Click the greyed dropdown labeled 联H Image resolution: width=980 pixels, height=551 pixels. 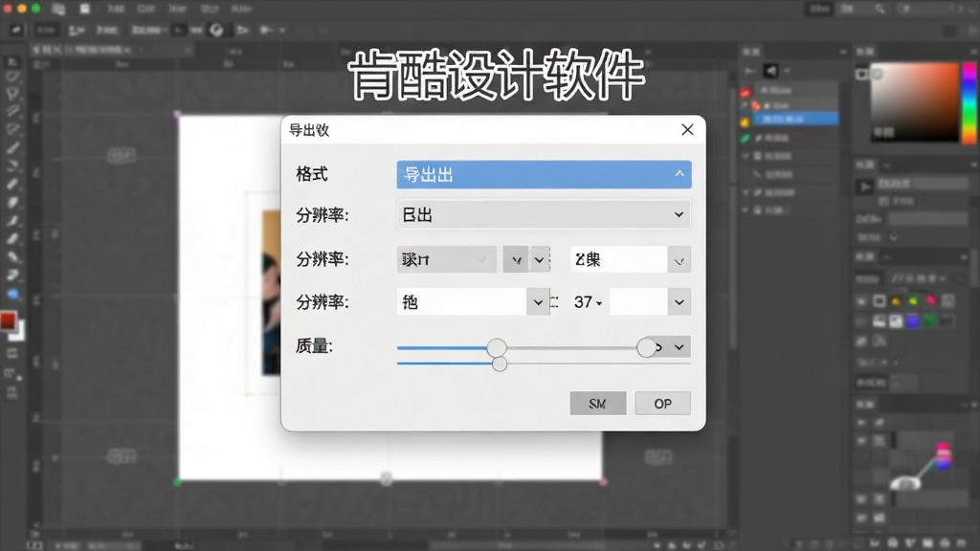446,259
